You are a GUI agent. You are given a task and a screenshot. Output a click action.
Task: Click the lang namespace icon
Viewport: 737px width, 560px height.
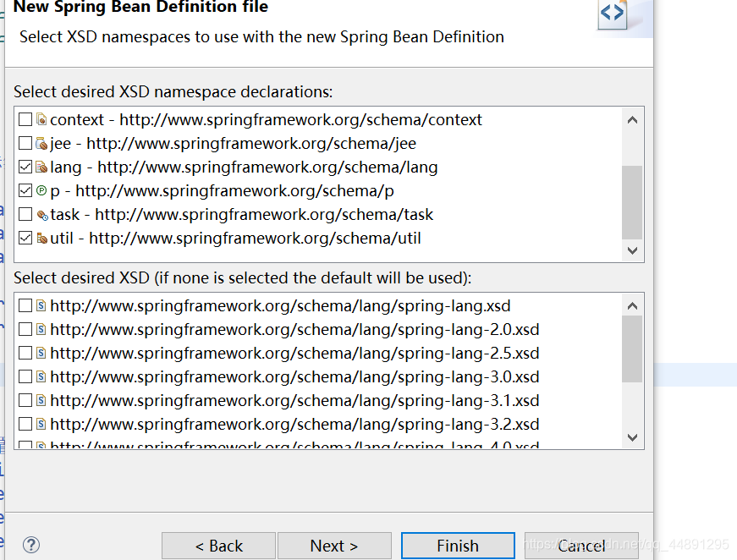coord(41,167)
